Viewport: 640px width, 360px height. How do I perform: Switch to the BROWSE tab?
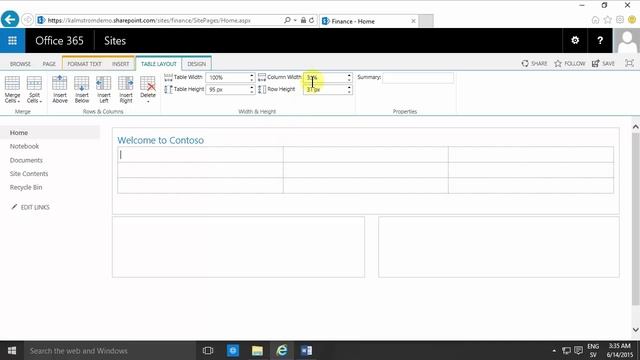click(x=20, y=64)
